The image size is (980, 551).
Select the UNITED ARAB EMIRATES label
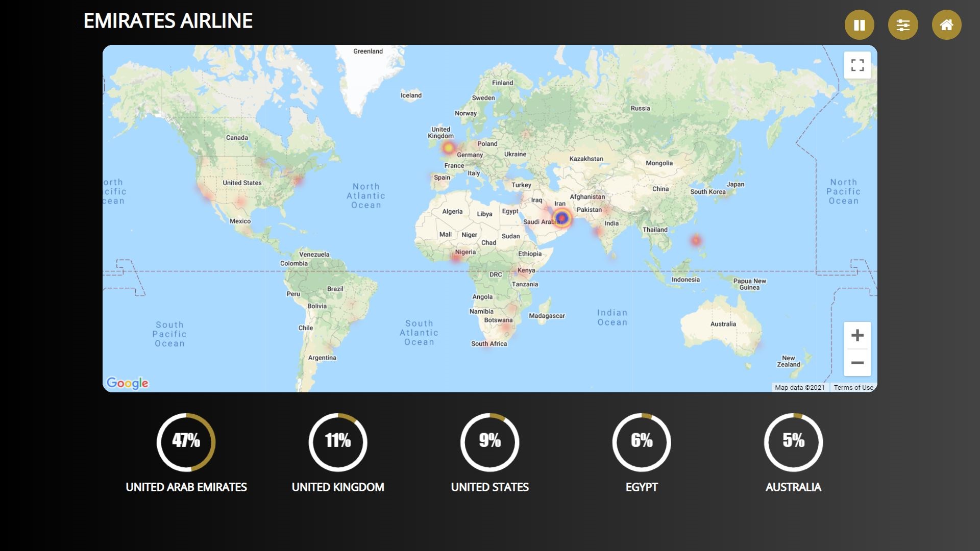point(186,487)
